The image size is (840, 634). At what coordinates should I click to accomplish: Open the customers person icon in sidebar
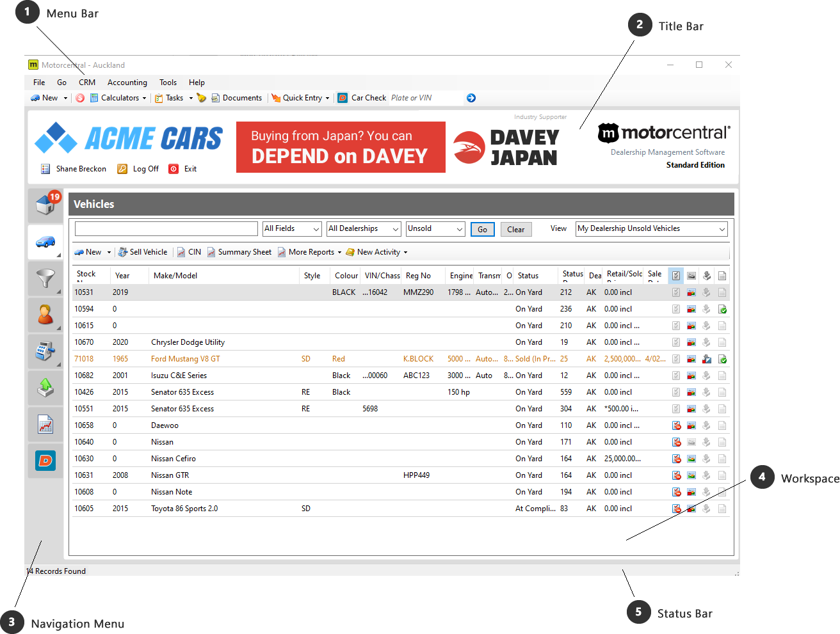click(x=45, y=315)
